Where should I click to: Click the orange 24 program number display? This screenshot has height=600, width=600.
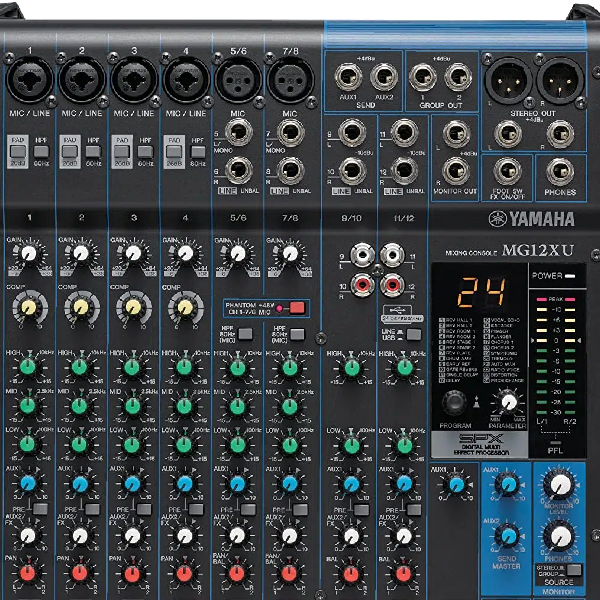(x=482, y=292)
